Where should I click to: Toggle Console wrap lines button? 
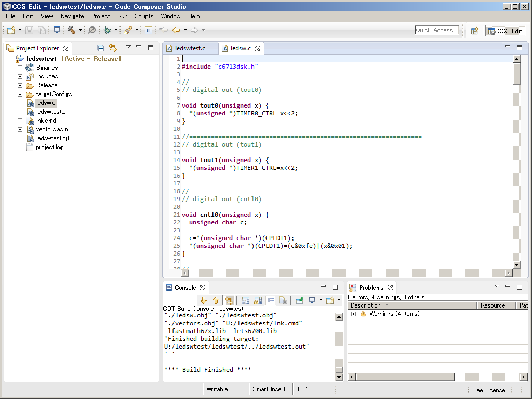(x=229, y=300)
